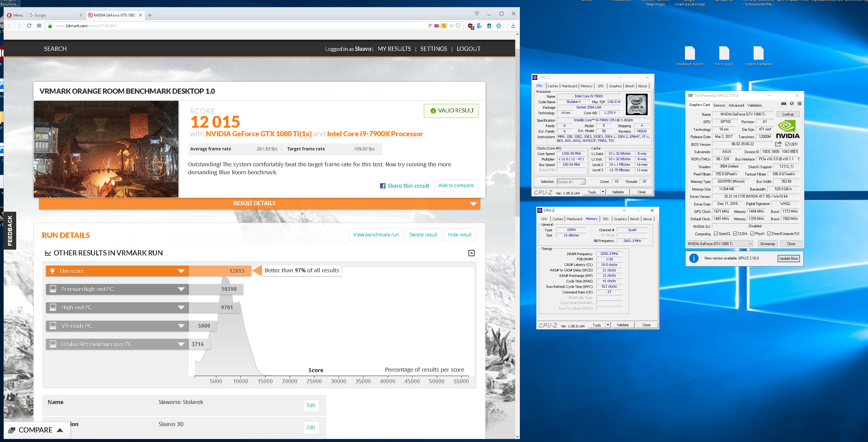The height and width of the screenshot is (442, 868).
Task: Open MY RESULTS in 3DMark header
Action: click(x=394, y=49)
